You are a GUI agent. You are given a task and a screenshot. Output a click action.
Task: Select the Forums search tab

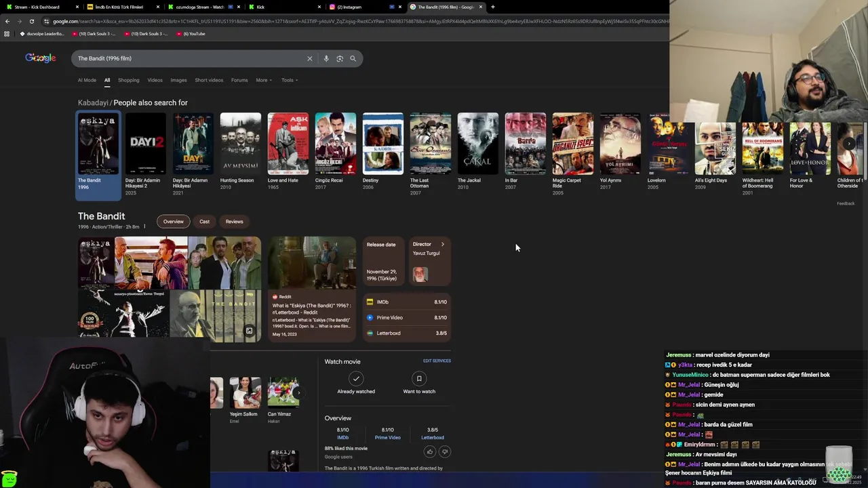[x=239, y=80]
